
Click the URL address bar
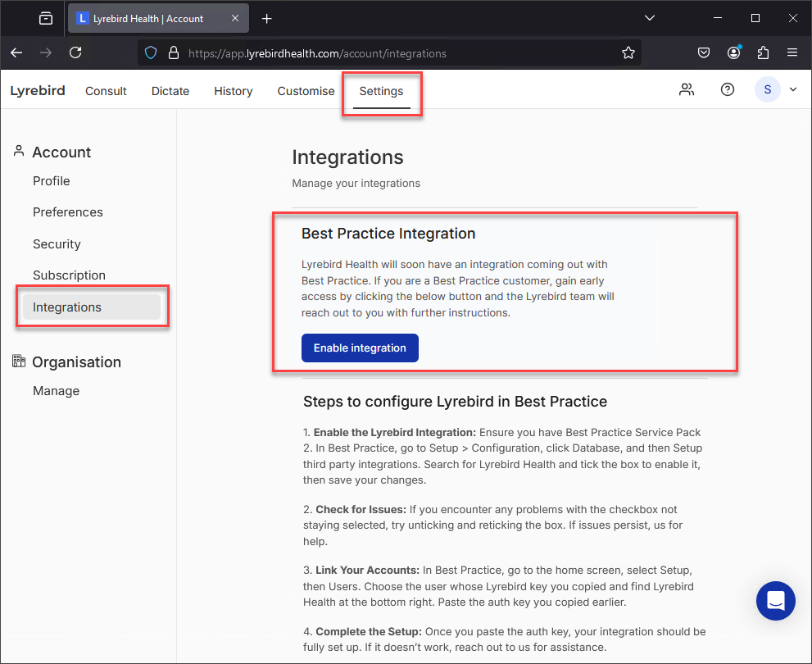click(x=389, y=52)
